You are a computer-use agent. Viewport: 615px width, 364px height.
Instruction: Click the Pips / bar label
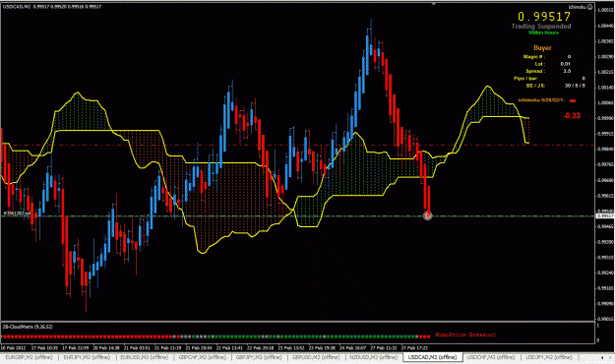pyautogui.click(x=525, y=79)
